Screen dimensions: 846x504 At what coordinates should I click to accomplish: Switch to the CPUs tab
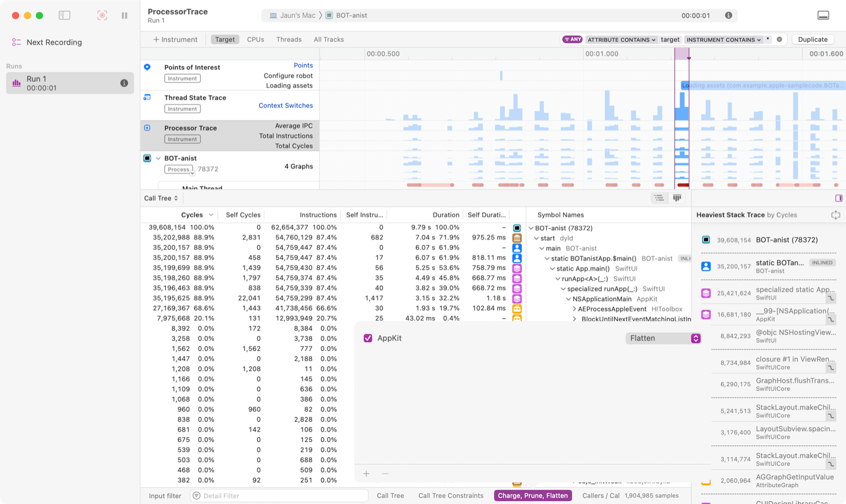point(256,40)
